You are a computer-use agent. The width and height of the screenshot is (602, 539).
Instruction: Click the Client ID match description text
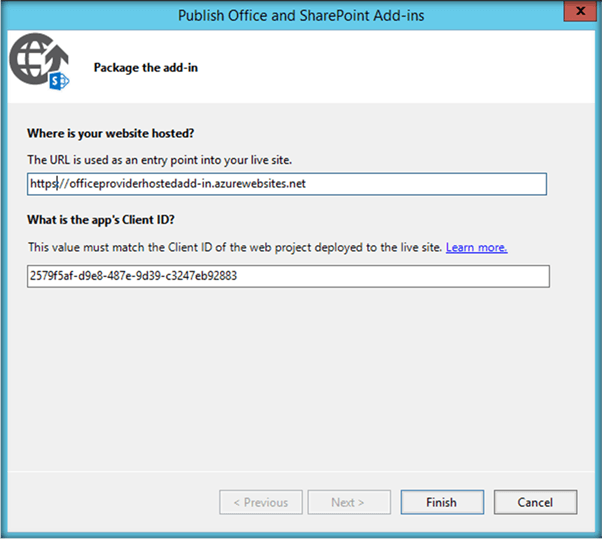pyautogui.click(x=235, y=247)
